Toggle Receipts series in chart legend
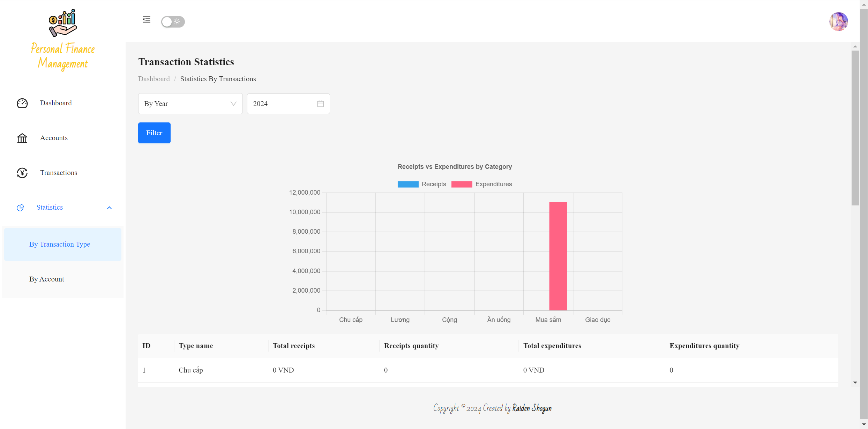 coord(422,184)
